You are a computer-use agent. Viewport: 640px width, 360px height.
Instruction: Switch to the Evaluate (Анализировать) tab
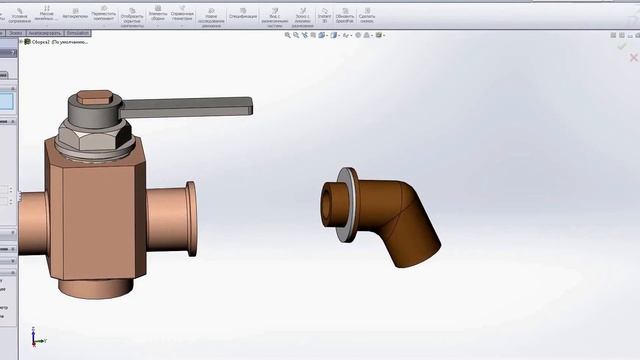45,33
